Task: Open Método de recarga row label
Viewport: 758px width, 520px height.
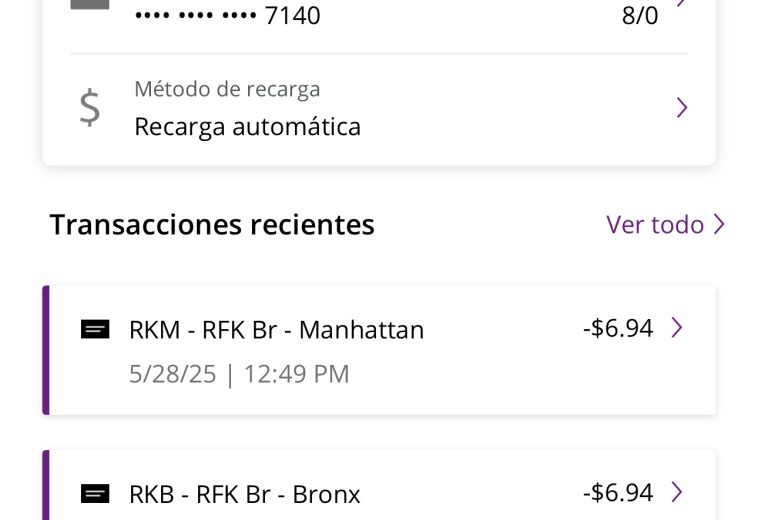Action: (x=227, y=89)
